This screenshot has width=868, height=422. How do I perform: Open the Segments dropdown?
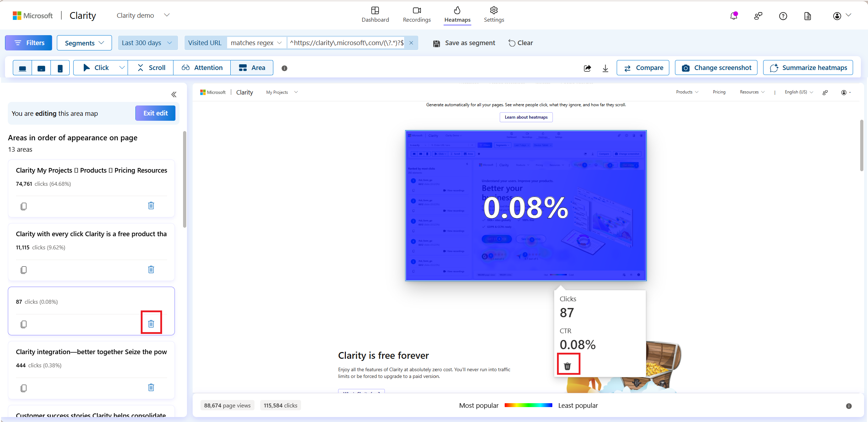click(84, 43)
